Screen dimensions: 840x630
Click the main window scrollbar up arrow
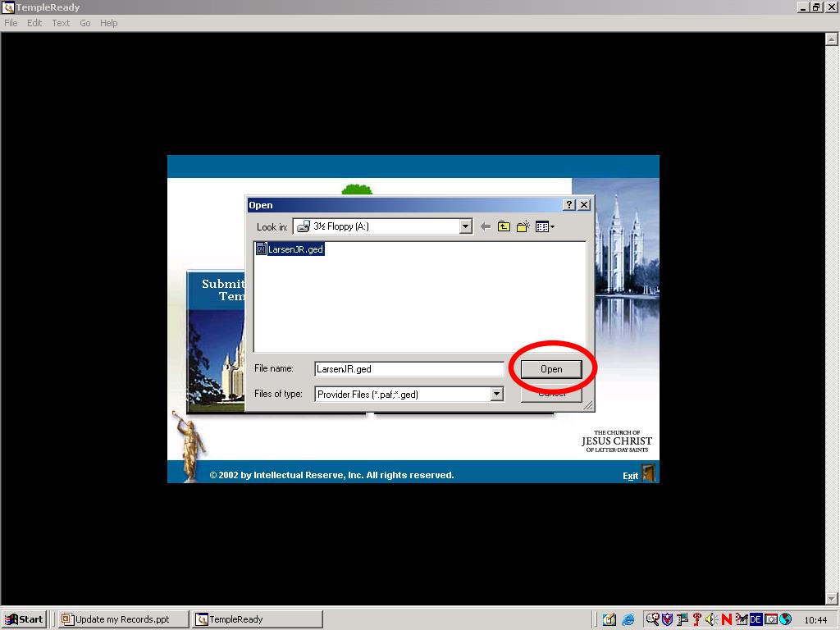point(832,39)
